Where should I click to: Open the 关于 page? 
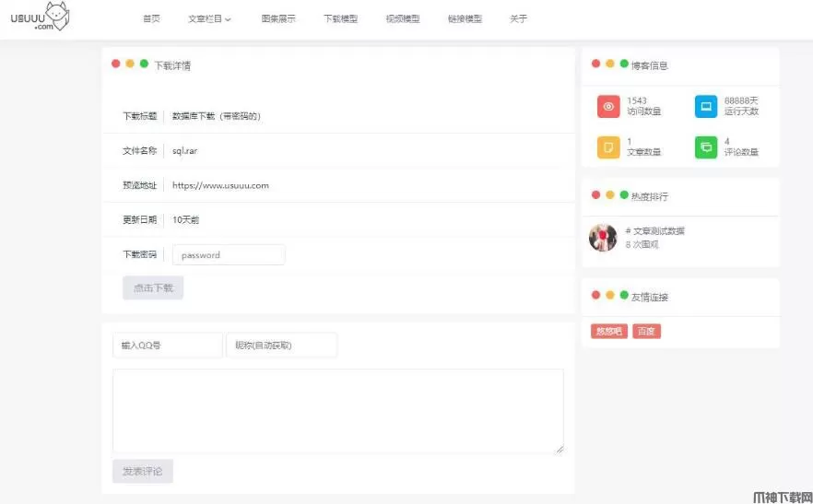coord(518,18)
